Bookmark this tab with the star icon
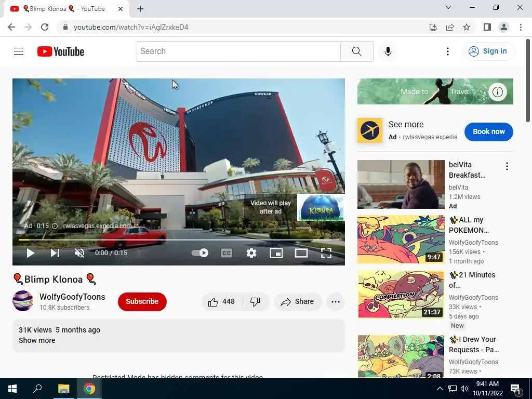532x399 pixels. (x=467, y=27)
